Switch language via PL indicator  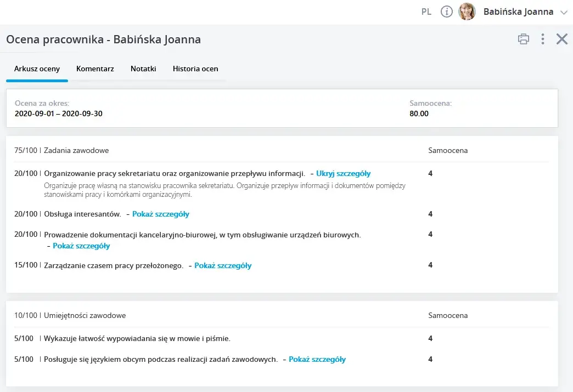tap(426, 12)
